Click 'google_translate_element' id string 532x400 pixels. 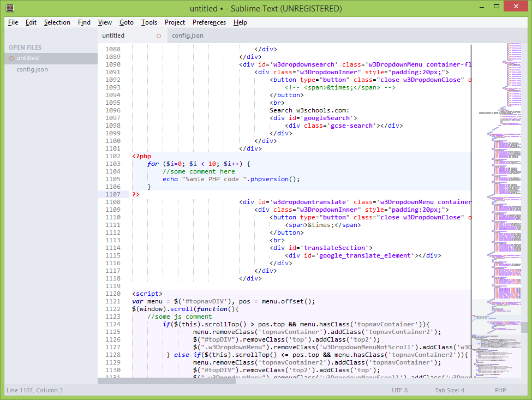pyautogui.click(x=364, y=255)
